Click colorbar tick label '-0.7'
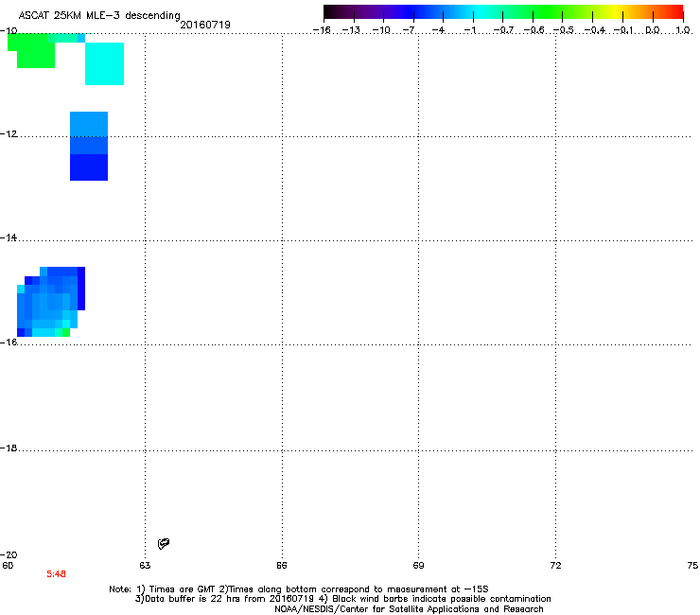The image size is (700, 615). click(x=503, y=30)
